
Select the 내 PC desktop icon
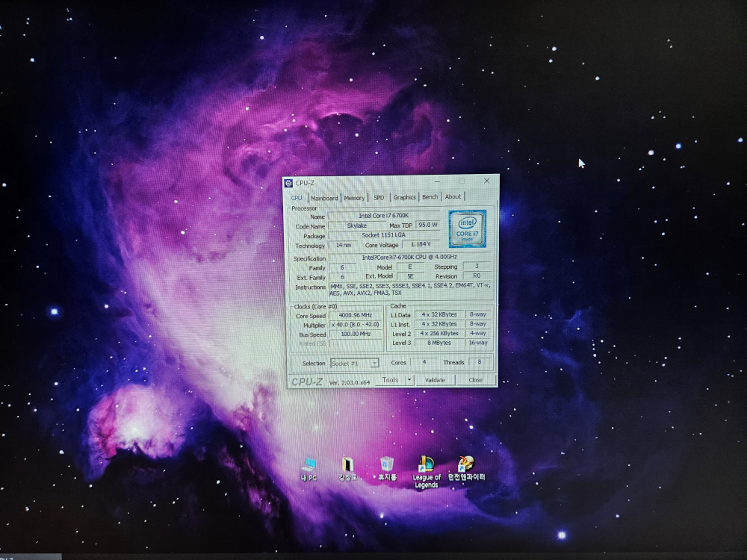[x=309, y=465]
